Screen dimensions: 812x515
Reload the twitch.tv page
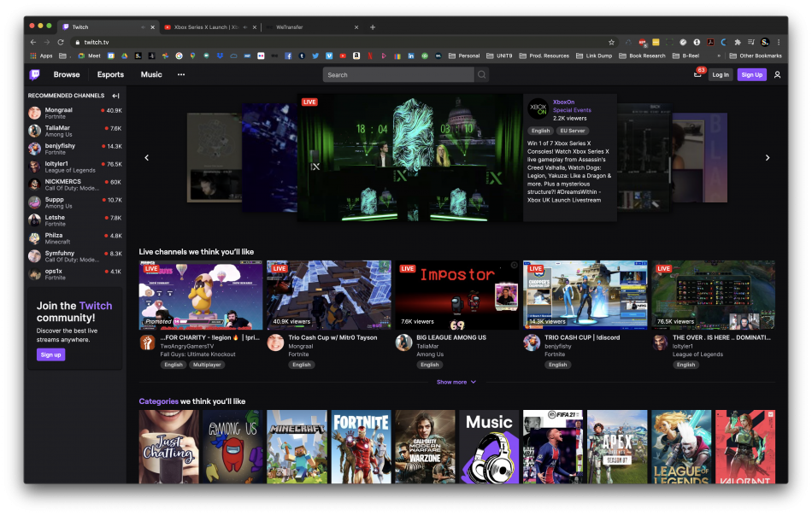pyautogui.click(x=61, y=42)
